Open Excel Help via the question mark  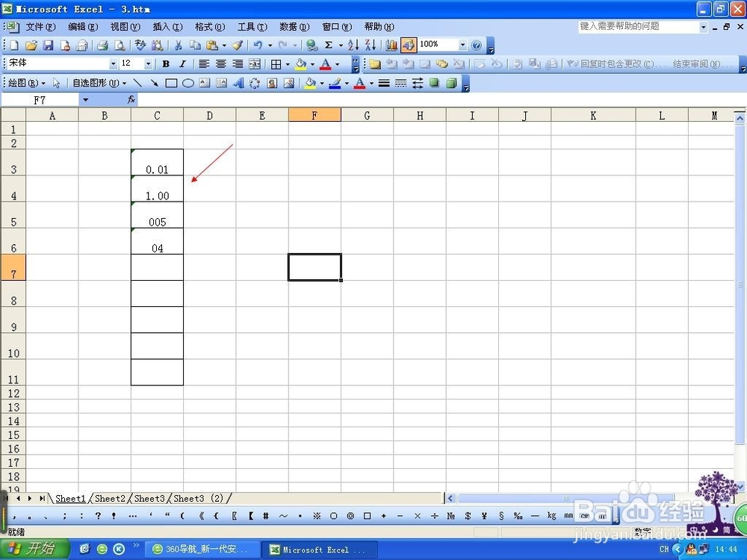(x=477, y=46)
